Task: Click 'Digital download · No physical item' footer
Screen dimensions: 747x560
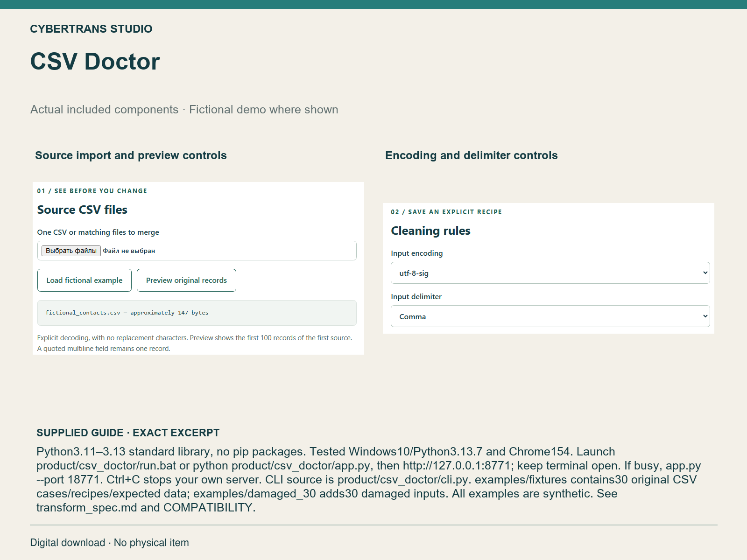Action: (110, 543)
